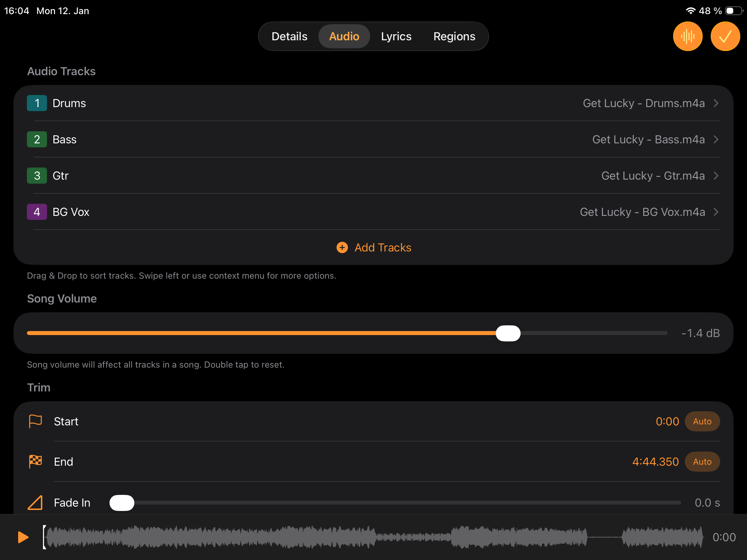
Task: Click the purple number badge next to BG Vox
Action: click(x=37, y=212)
